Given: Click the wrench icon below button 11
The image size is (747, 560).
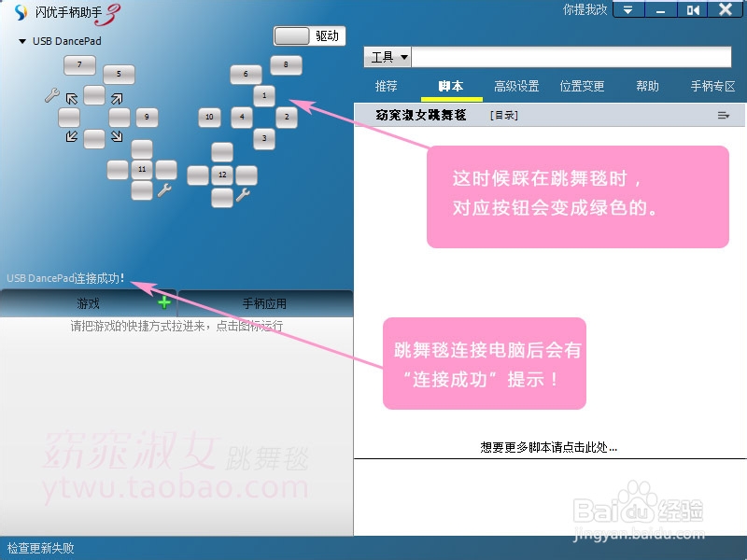Looking at the screenshot, I should pyautogui.click(x=165, y=189).
